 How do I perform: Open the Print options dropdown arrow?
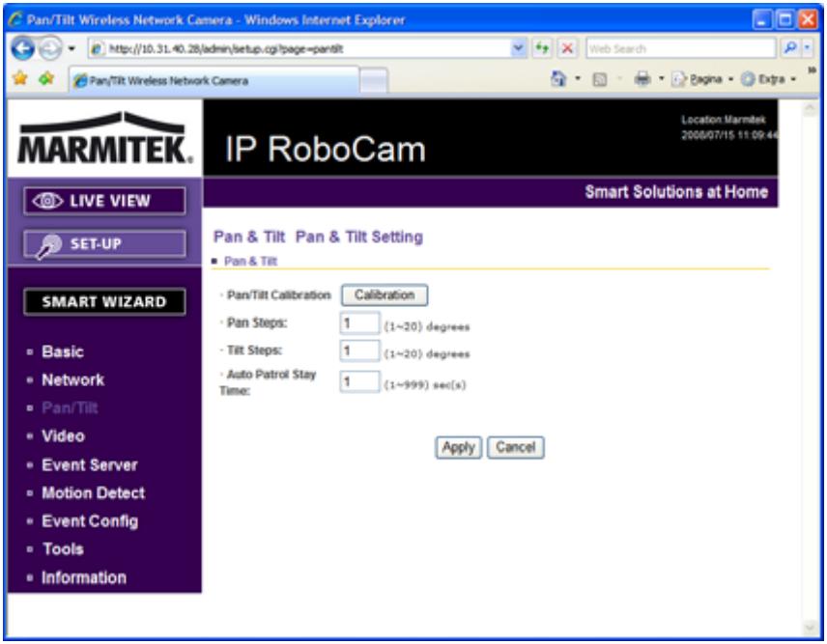(x=661, y=79)
